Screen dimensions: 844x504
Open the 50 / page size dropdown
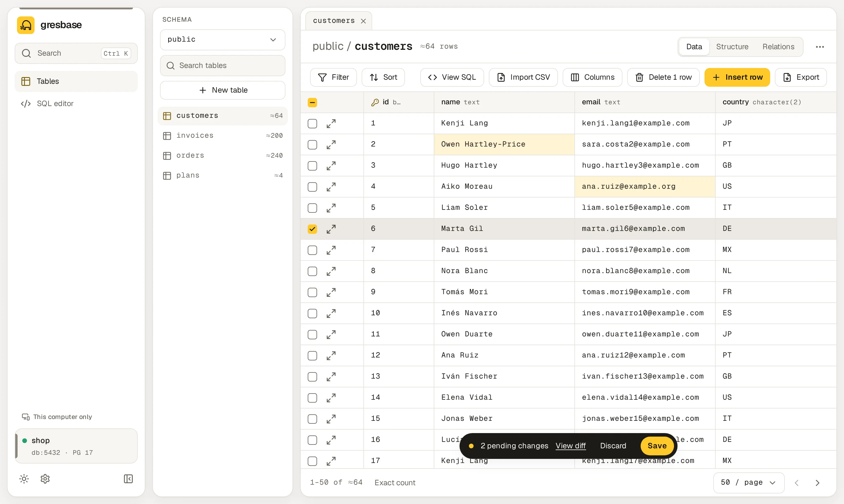[x=749, y=483]
